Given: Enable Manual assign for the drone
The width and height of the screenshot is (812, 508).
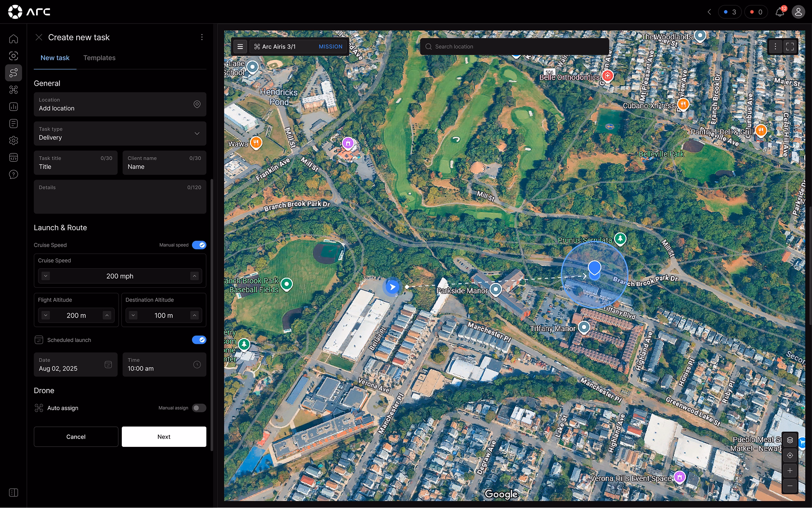Looking at the screenshot, I should tap(199, 408).
